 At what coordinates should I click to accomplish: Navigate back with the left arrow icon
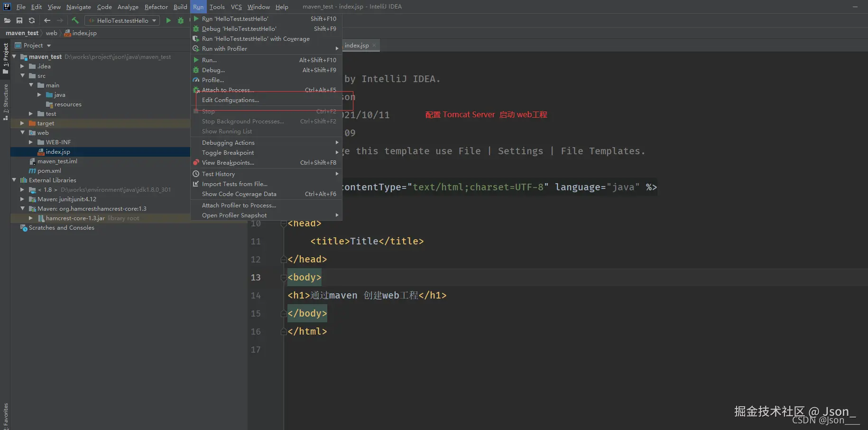(47, 20)
